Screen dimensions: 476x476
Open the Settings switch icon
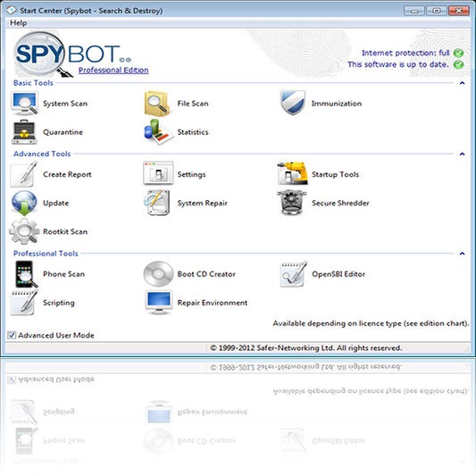158,173
